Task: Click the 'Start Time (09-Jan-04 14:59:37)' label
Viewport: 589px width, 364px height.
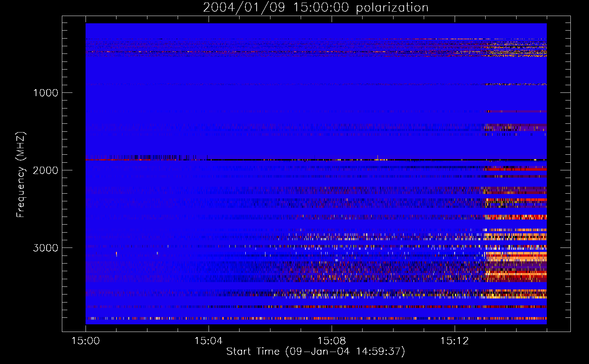Action: point(316,352)
